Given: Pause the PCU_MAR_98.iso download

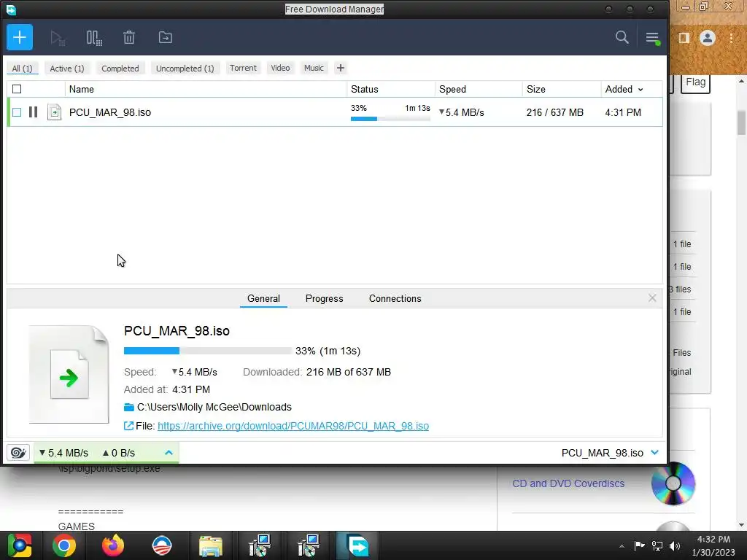Looking at the screenshot, I should 33,112.
